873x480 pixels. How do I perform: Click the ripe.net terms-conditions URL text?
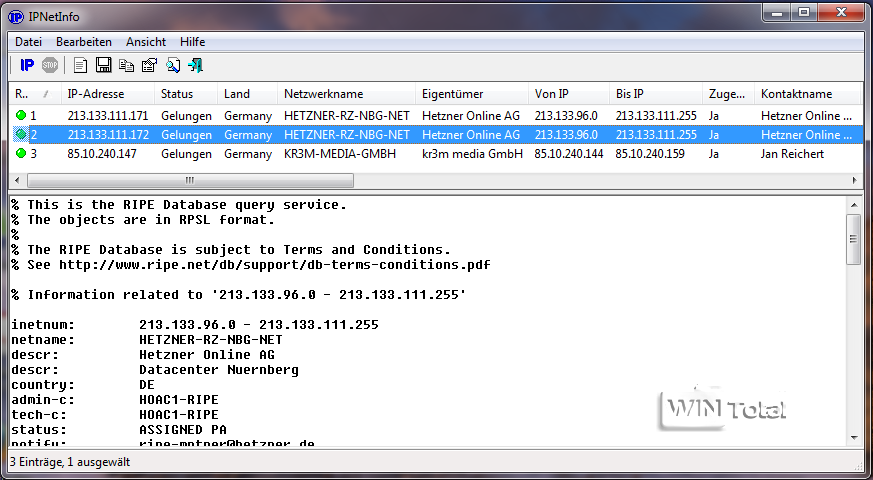click(x=274, y=265)
